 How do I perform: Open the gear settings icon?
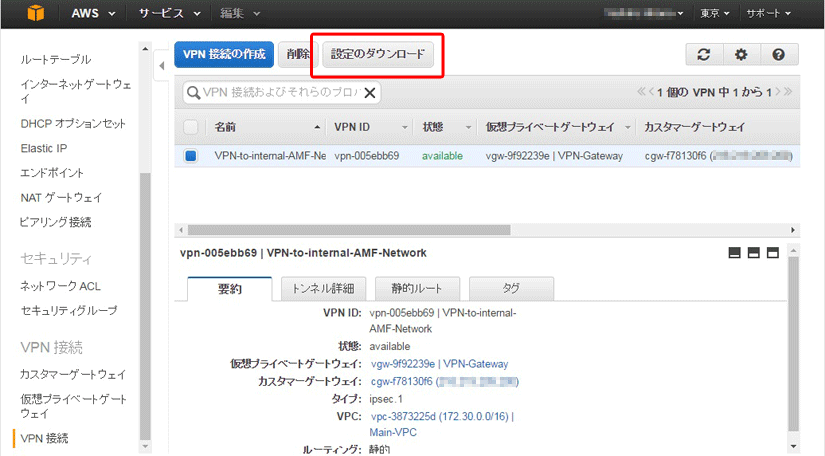[741, 55]
